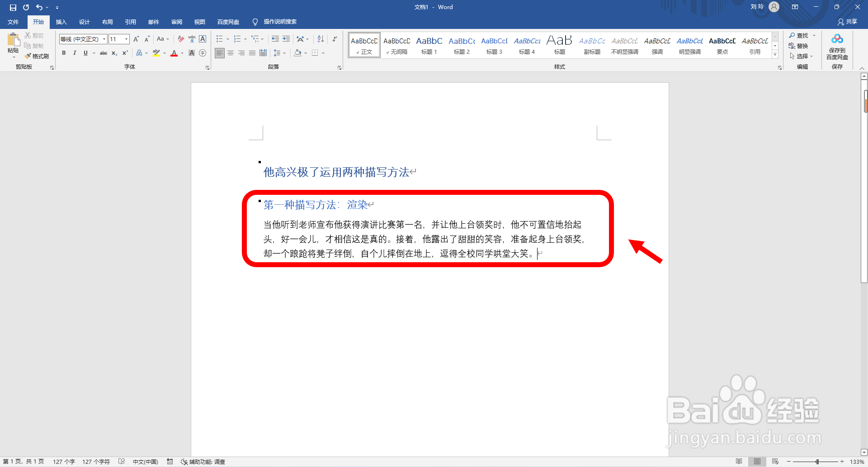This screenshot has width=868, height=467.
Task: Click the Save icon in the quick access toolbar
Action: pos(13,7)
